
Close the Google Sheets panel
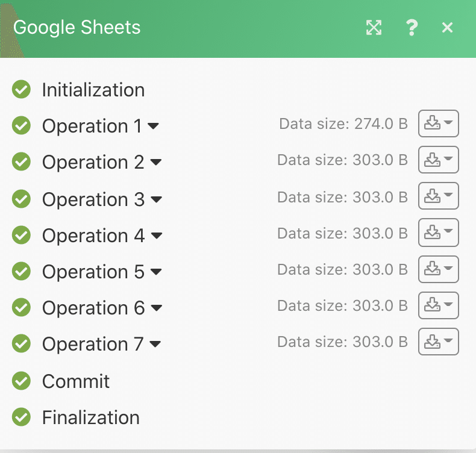[447, 27]
